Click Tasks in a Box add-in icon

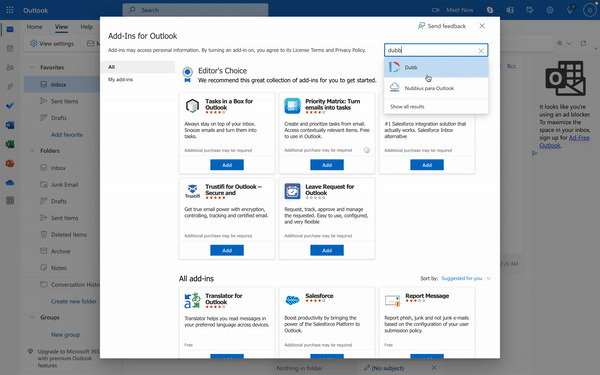tap(192, 105)
